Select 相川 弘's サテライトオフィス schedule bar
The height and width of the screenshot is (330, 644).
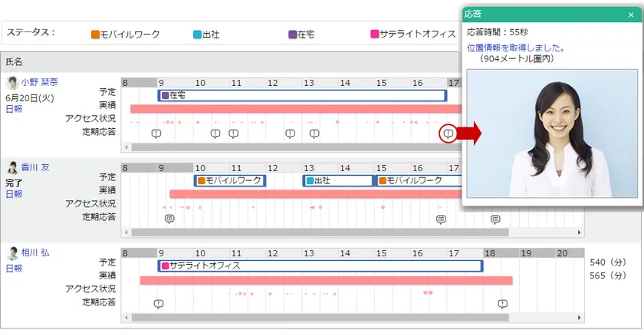[x=320, y=266]
